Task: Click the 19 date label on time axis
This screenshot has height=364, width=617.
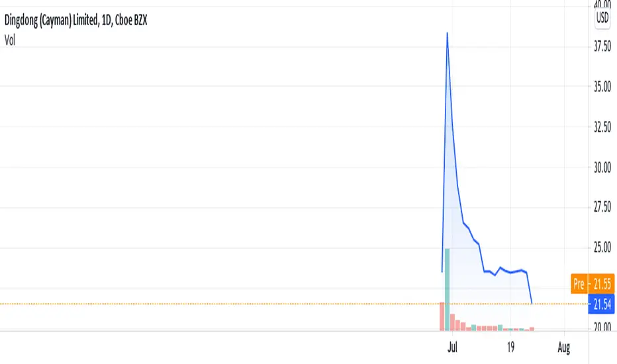Action: coord(510,347)
